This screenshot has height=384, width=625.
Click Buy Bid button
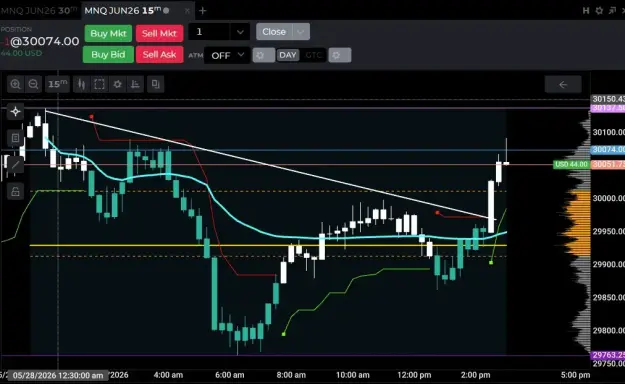coord(108,55)
